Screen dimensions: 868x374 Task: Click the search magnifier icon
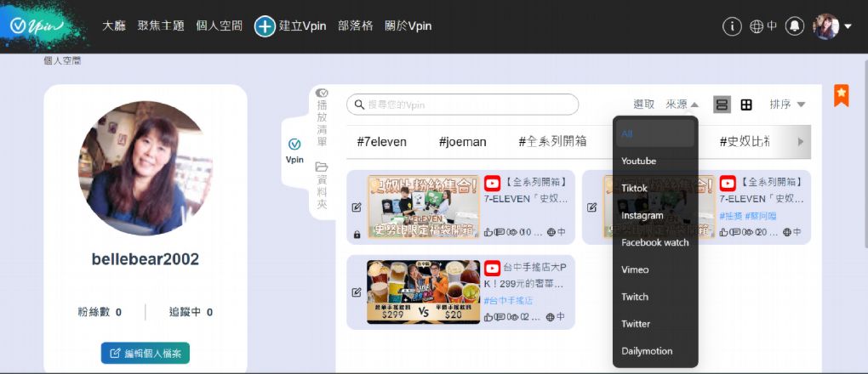coord(359,105)
